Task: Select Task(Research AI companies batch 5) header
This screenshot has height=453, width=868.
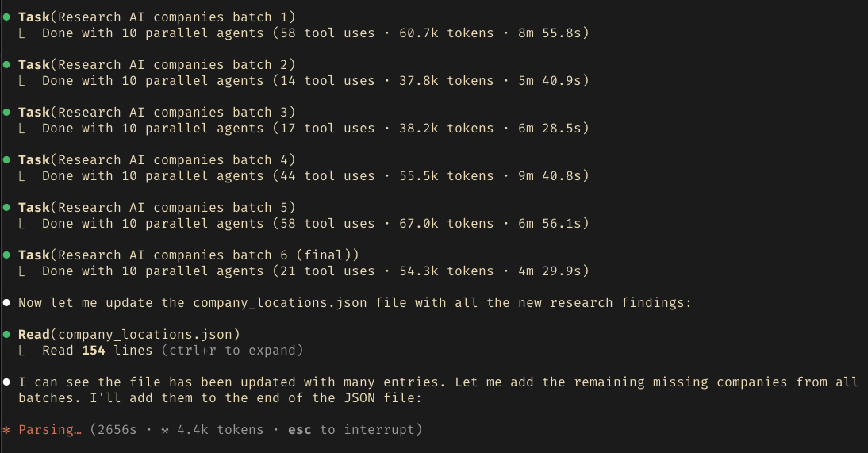Action: tap(156, 208)
